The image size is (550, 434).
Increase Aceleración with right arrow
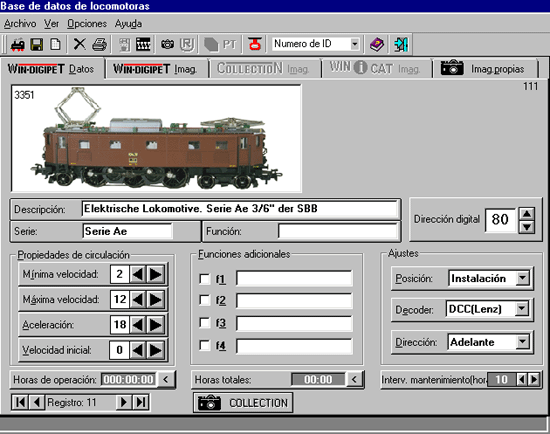point(155,325)
